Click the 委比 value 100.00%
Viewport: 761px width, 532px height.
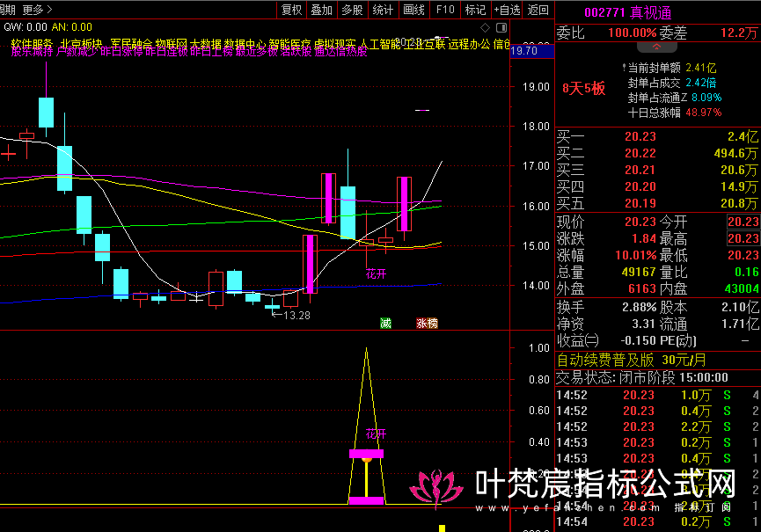point(633,33)
